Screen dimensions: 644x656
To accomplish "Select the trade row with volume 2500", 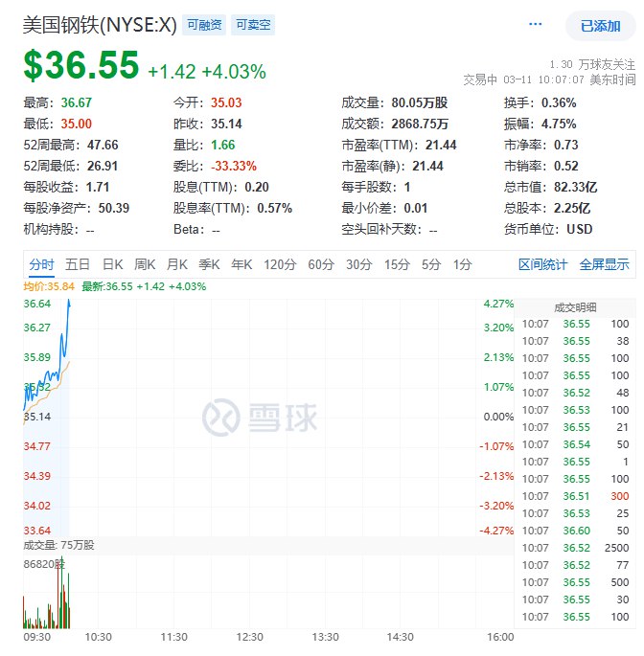I will pyautogui.click(x=575, y=548).
